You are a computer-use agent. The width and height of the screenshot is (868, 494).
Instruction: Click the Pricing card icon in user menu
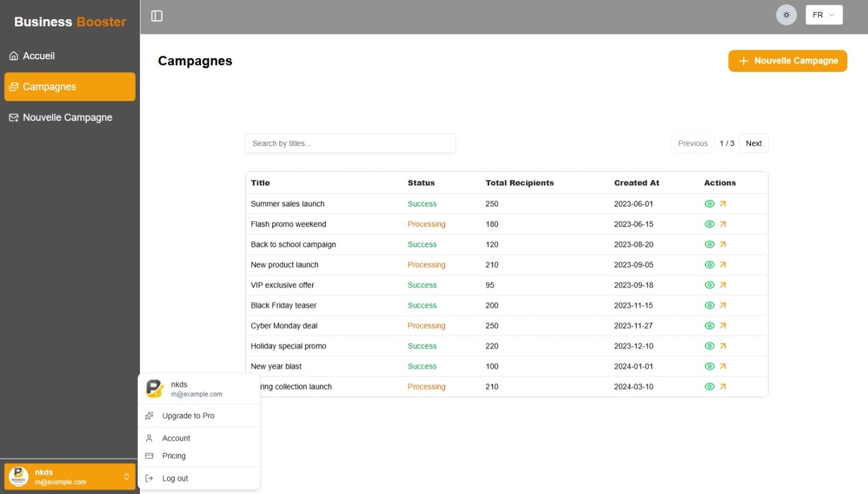tap(149, 456)
